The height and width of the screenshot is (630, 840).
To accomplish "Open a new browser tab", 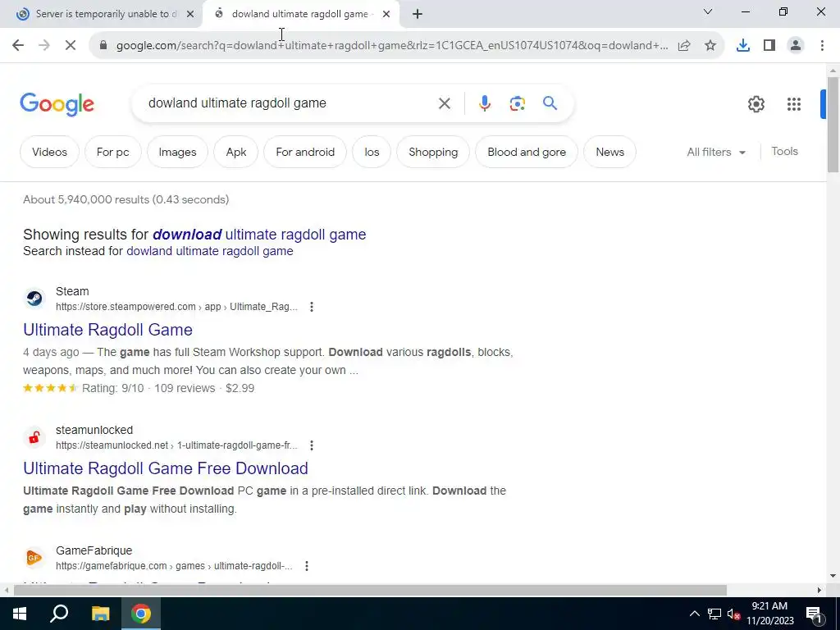I will [x=418, y=15].
